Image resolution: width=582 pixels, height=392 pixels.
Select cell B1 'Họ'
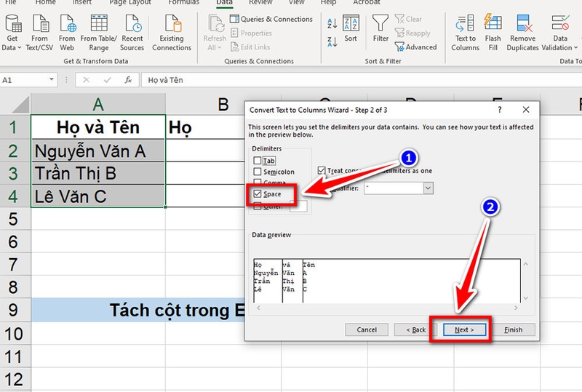205,127
